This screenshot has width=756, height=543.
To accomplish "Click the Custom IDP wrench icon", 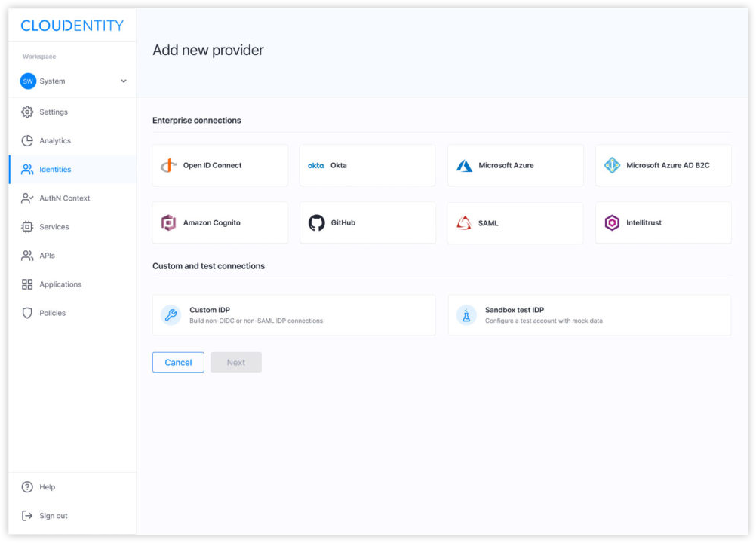I will (x=171, y=315).
